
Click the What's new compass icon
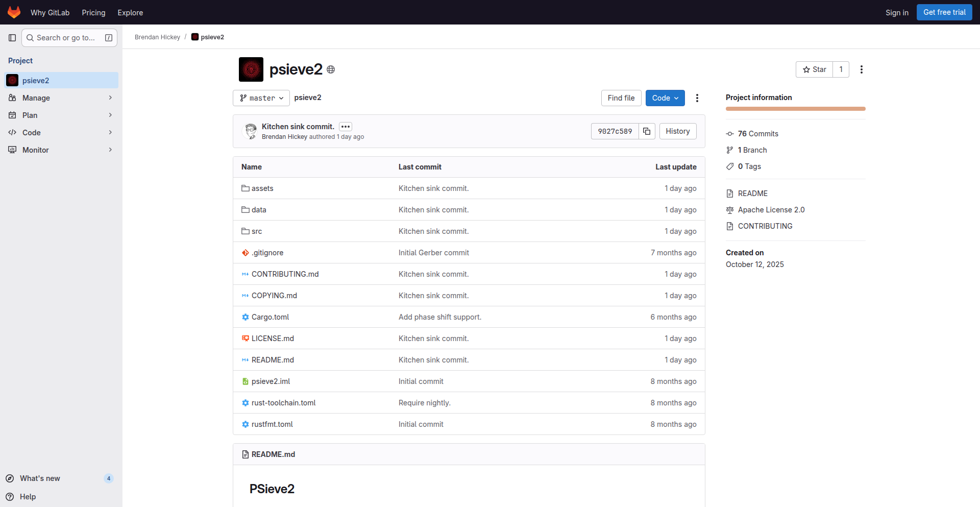(10, 478)
